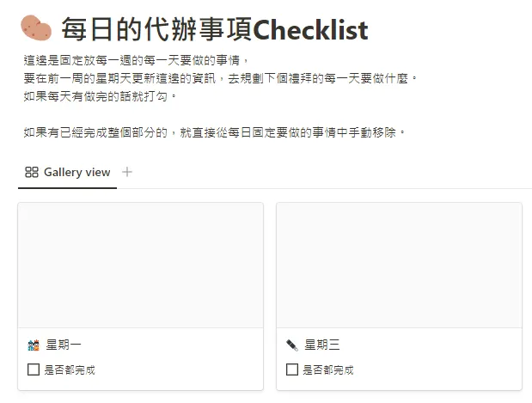This screenshot has width=532, height=403.
Task: Click the description line about 手動移除
Action: click(214, 132)
